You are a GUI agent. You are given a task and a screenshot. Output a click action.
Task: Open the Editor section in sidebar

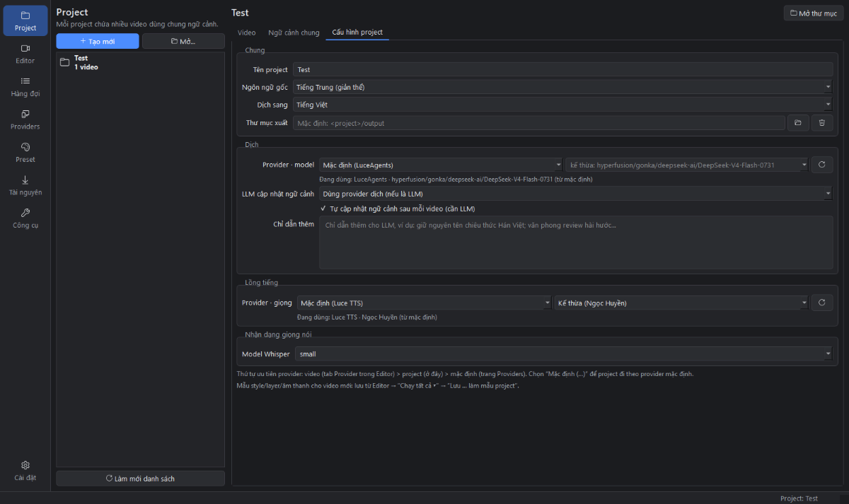click(25, 54)
